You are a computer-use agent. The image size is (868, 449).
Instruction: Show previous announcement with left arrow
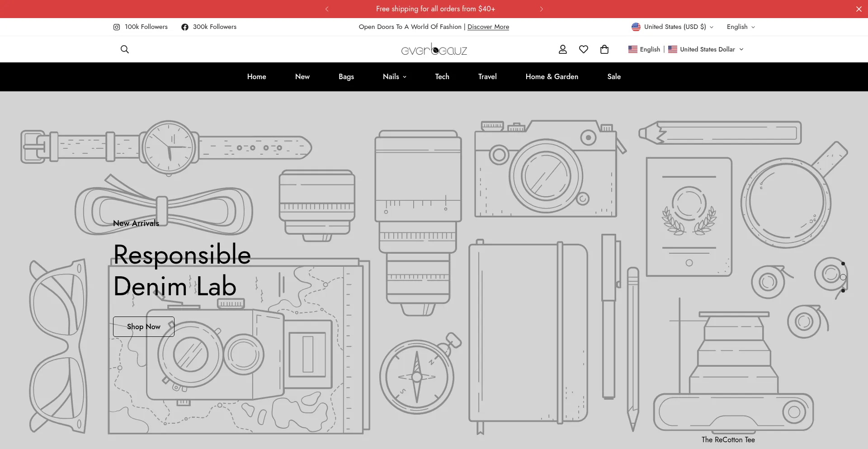coord(327,9)
